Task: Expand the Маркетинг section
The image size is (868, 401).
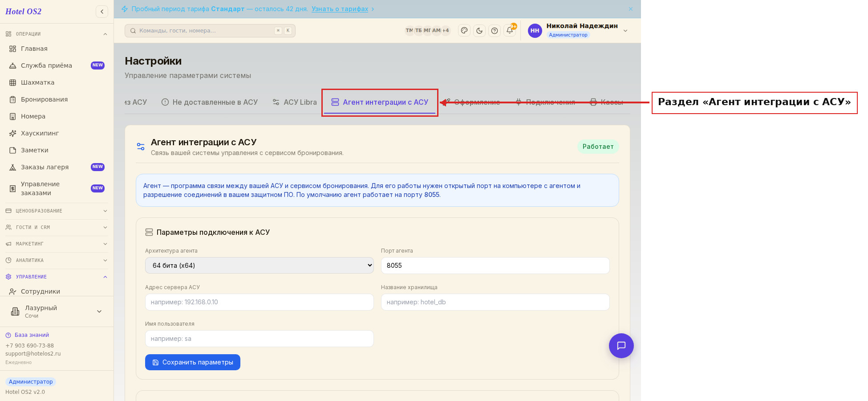Action: tap(57, 244)
